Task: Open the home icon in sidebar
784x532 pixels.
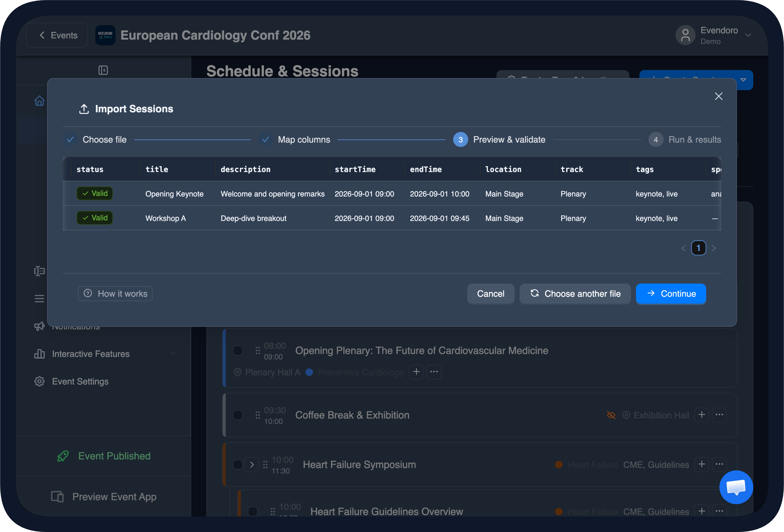Action: [39, 100]
